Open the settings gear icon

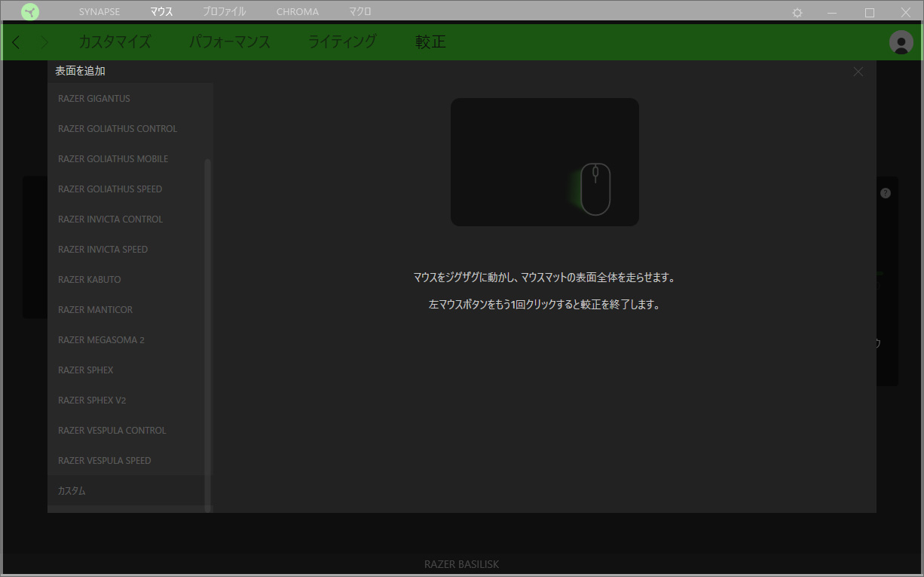click(x=797, y=13)
